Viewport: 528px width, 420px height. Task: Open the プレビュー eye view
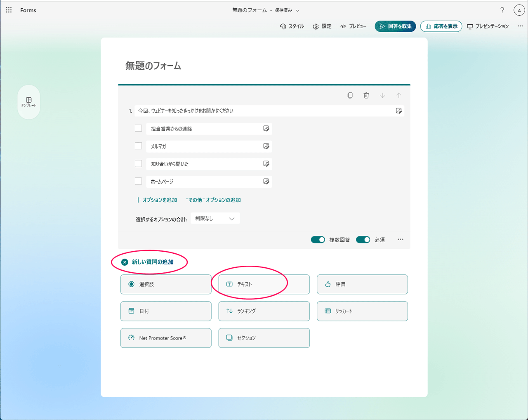pos(353,26)
